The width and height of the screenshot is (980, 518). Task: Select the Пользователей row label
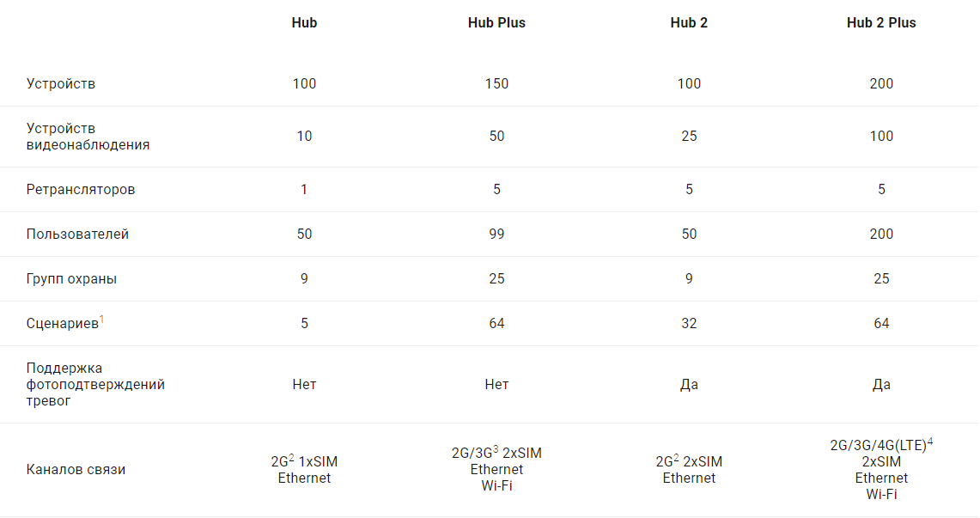pos(77,235)
